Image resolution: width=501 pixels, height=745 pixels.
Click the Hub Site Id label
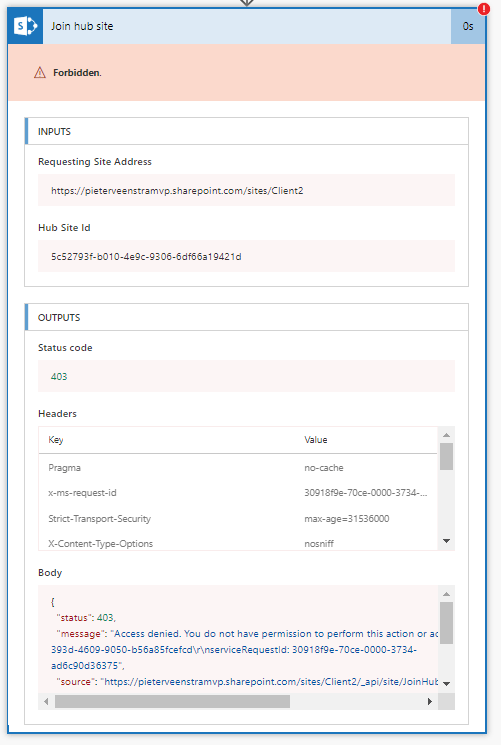coord(64,228)
